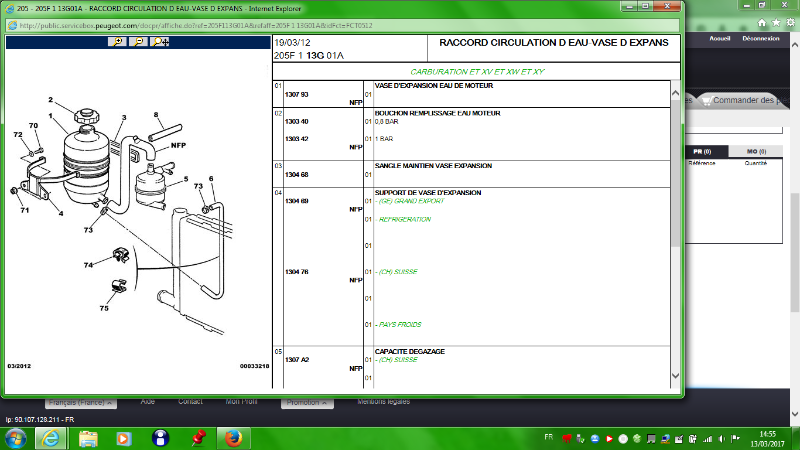Click the (GE) GRAND EXPORT note
Image resolution: width=800 pixels, height=450 pixels.
coord(410,201)
